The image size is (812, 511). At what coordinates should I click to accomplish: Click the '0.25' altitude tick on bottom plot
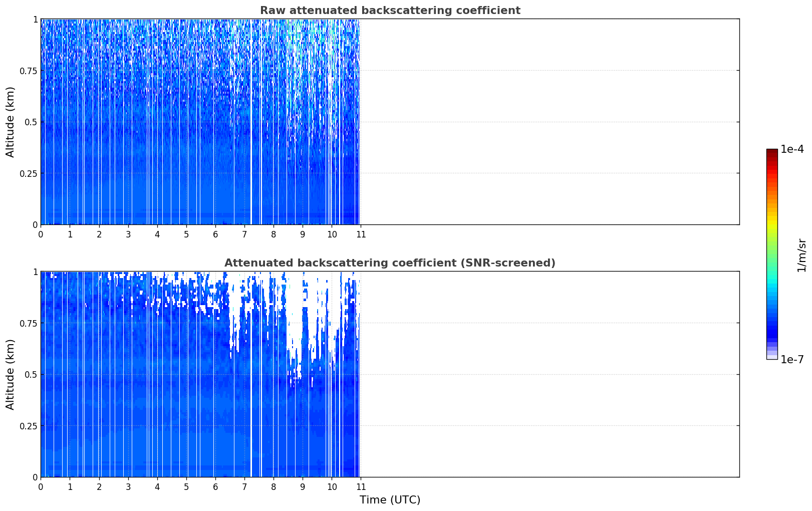coord(29,426)
